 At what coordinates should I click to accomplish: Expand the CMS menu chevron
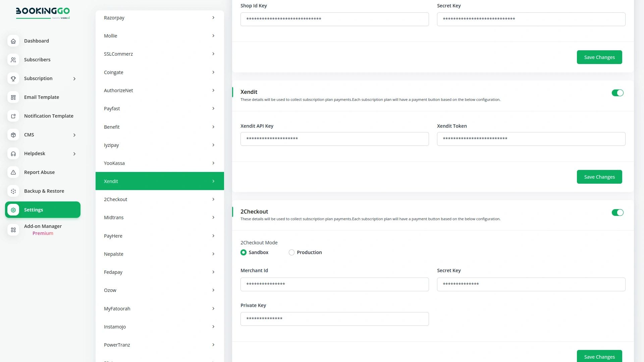[x=74, y=135]
